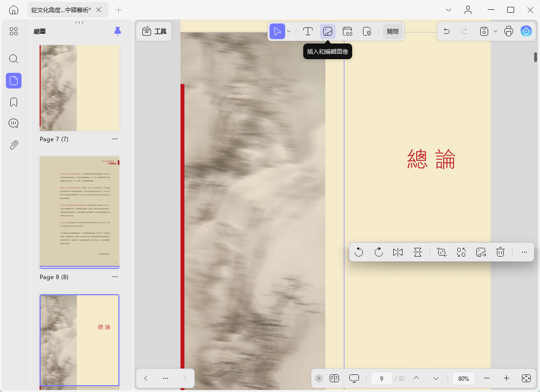Click the thumbnail panel grip dots

point(79,22)
